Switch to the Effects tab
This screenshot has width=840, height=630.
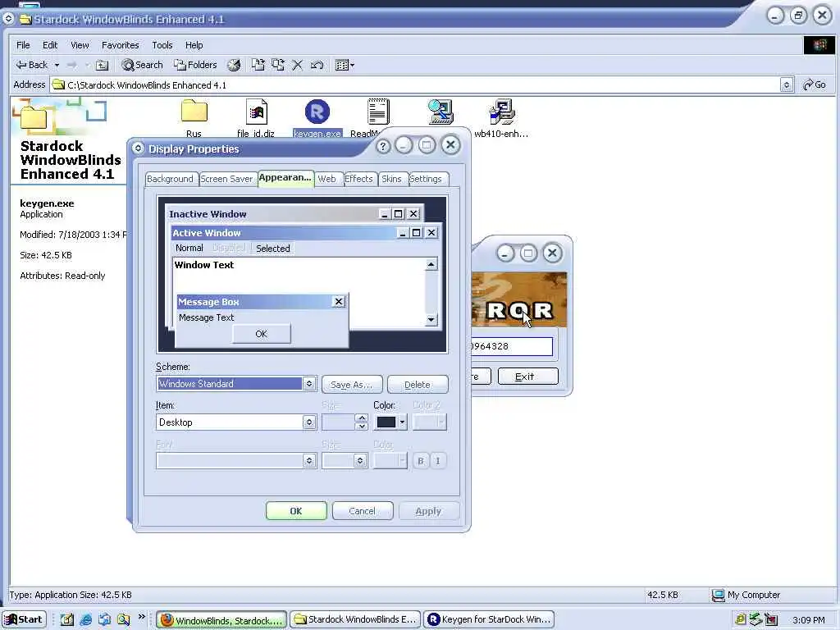coord(358,179)
